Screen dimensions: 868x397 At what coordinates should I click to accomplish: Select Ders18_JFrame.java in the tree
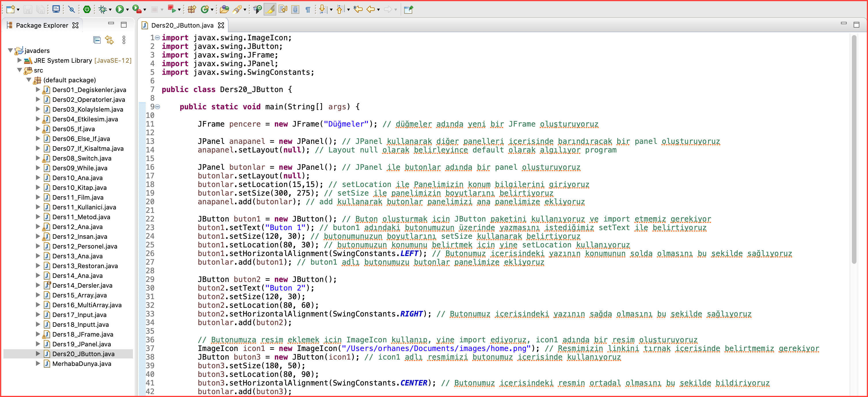tap(83, 334)
